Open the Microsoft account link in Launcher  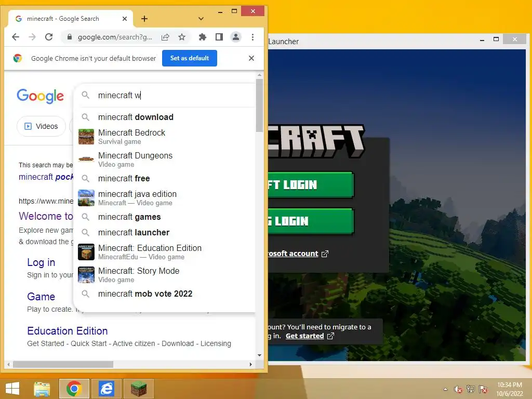click(298, 254)
